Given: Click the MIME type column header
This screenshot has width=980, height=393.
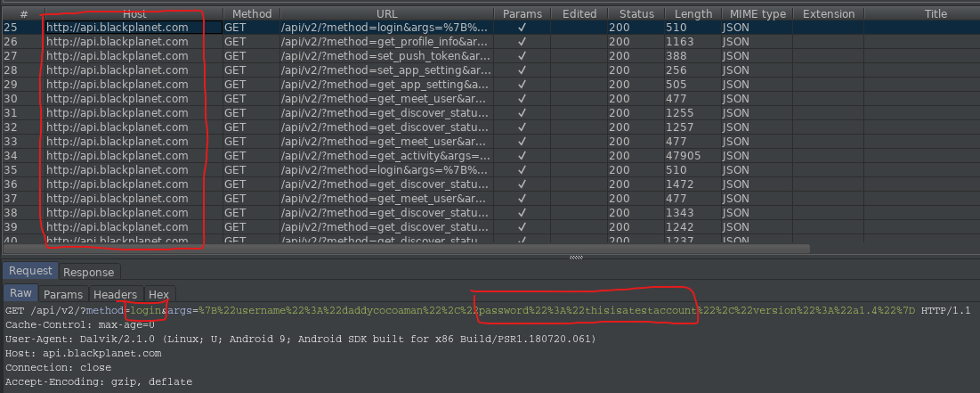Looking at the screenshot, I should pyautogui.click(x=757, y=14).
